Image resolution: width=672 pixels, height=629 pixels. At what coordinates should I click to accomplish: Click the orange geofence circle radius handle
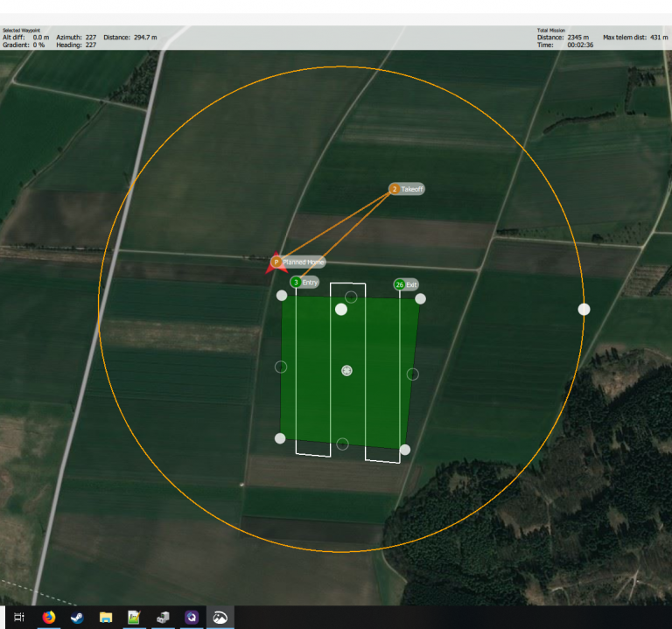(x=584, y=309)
